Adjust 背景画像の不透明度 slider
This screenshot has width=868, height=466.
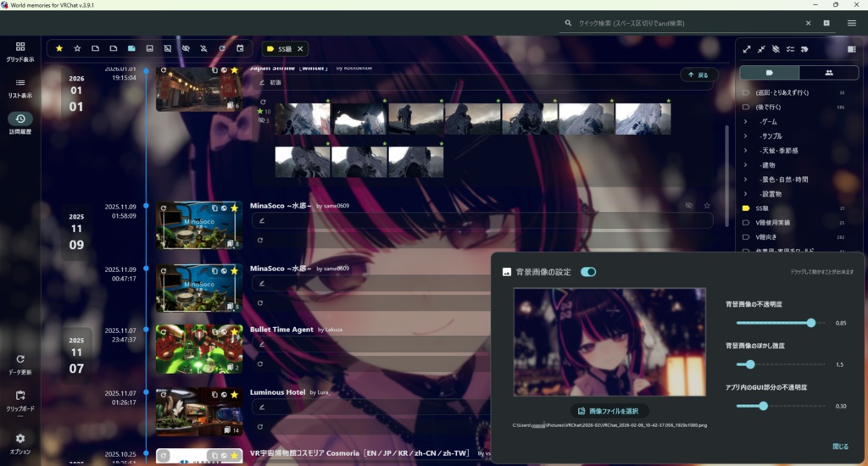[780, 323]
